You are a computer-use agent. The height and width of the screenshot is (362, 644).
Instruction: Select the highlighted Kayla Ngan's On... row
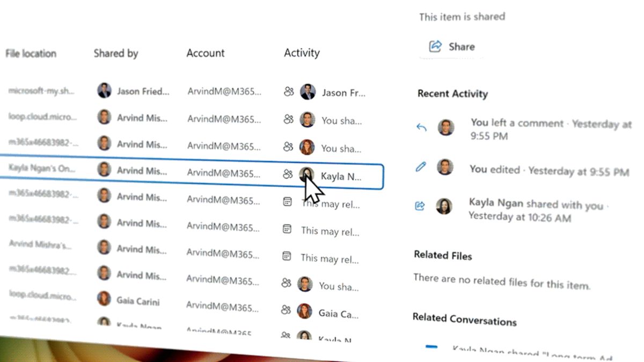[x=192, y=172]
